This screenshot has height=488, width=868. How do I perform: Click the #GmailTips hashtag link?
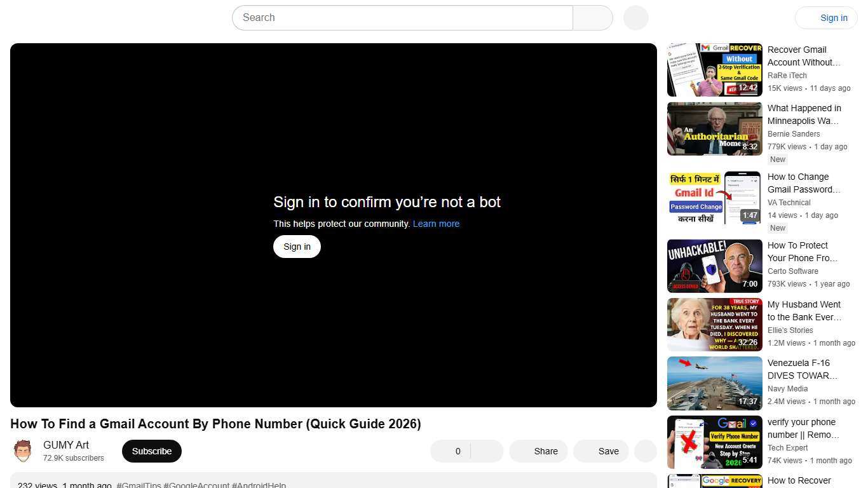[138, 485]
